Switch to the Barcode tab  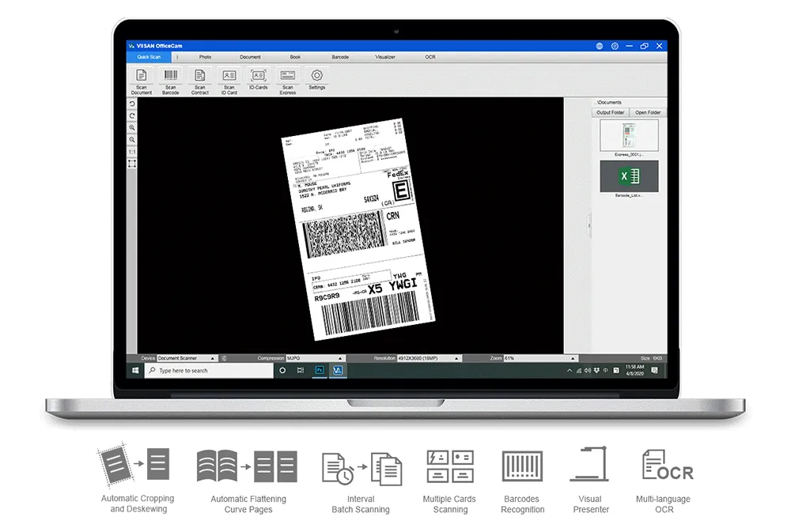coord(339,57)
